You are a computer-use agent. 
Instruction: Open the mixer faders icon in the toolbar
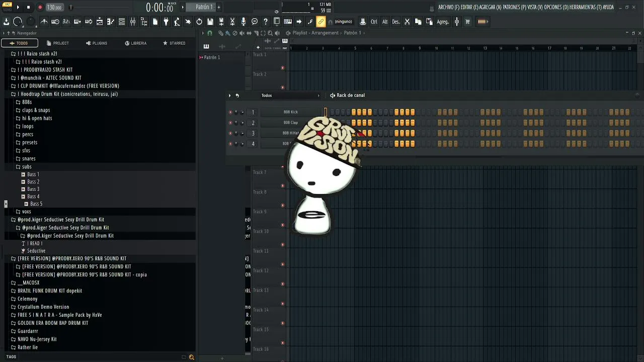click(133, 22)
